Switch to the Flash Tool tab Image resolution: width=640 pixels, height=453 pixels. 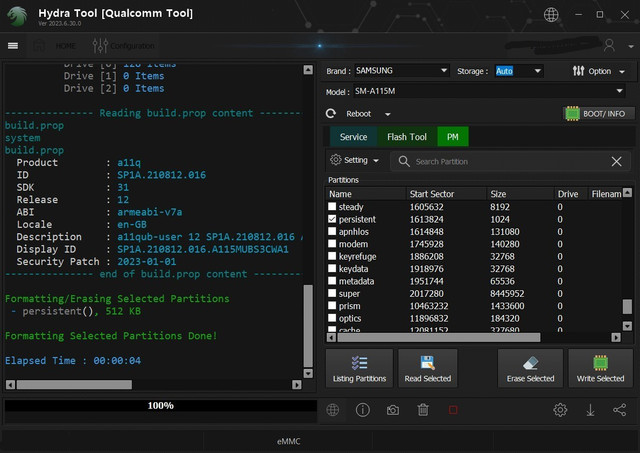(407, 137)
